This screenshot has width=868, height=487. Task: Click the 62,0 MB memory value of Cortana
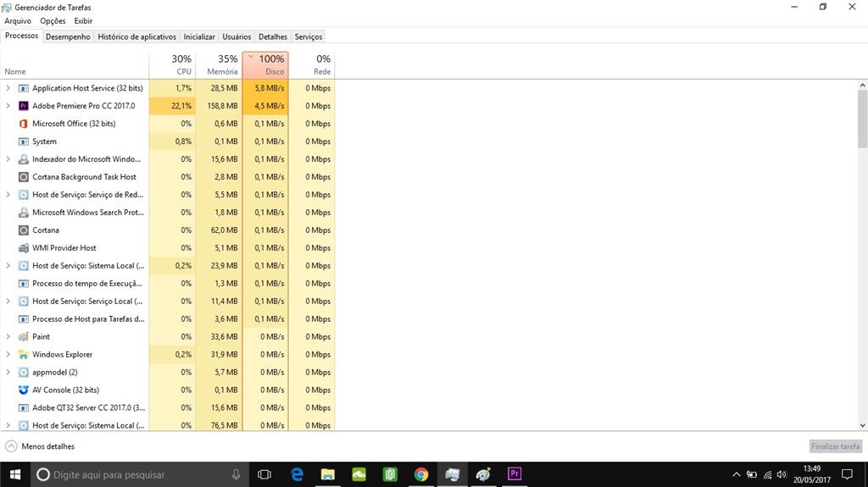(224, 230)
